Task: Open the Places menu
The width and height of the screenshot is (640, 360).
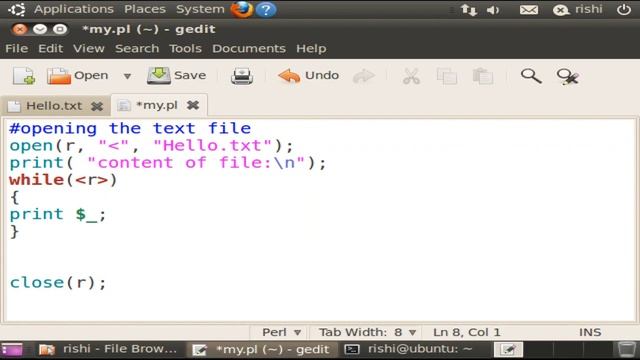Action: (x=145, y=9)
